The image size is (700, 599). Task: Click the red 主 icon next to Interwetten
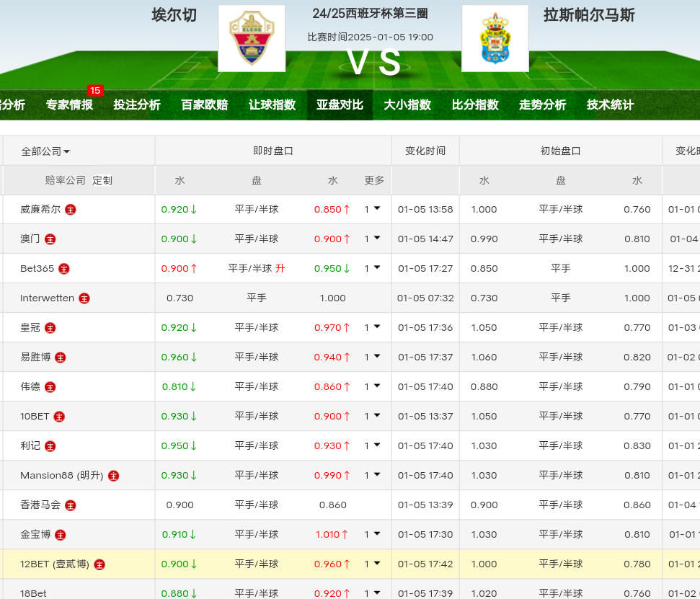coord(84,298)
